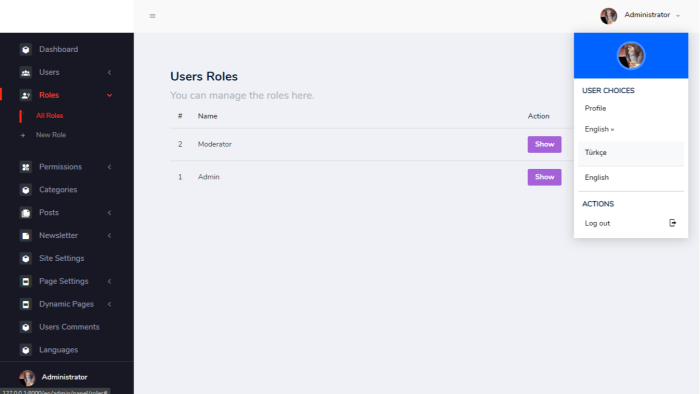Open the Dynamic Pages label
This screenshot has height=394, width=700.
[67, 304]
